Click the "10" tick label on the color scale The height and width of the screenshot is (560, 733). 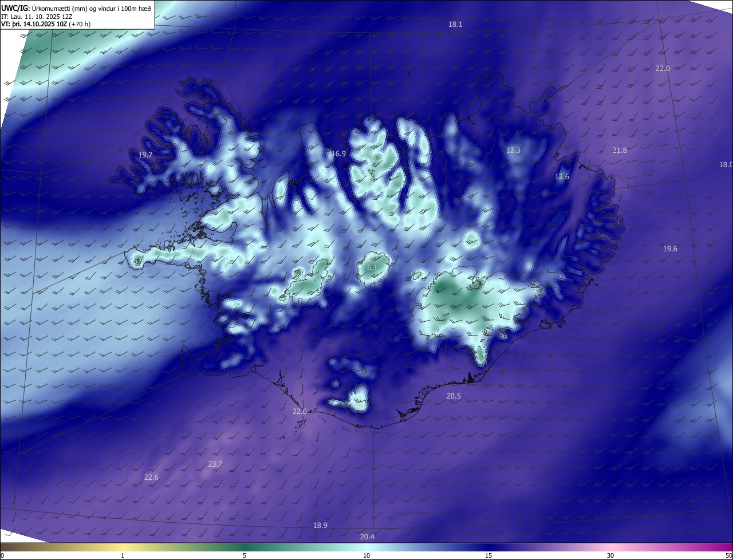click(366, 555)
